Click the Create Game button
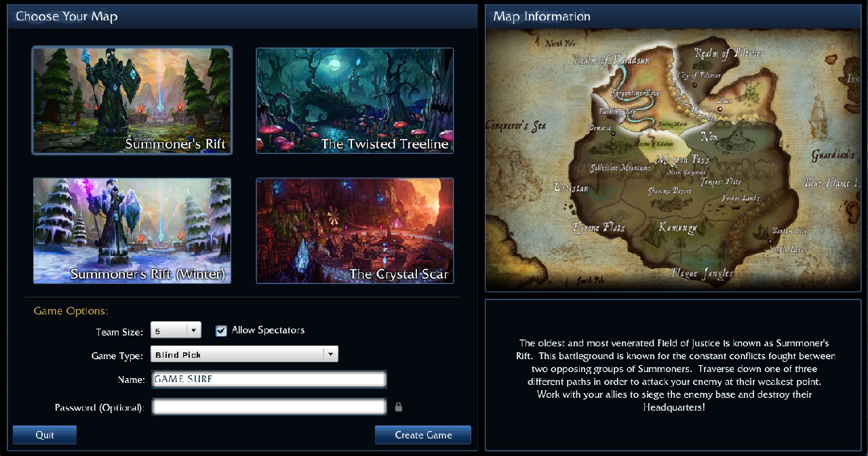The image size is (868, 456). tap(423, 435)
